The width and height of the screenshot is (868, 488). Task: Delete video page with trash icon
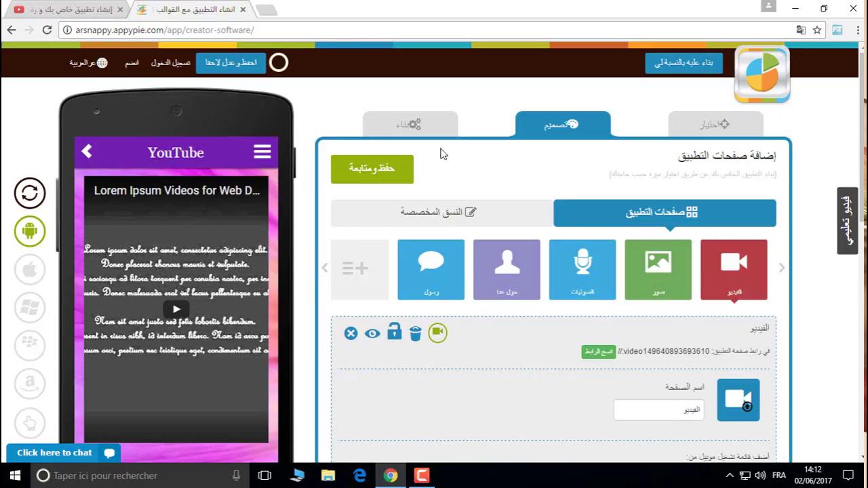(x=416, y=333)
